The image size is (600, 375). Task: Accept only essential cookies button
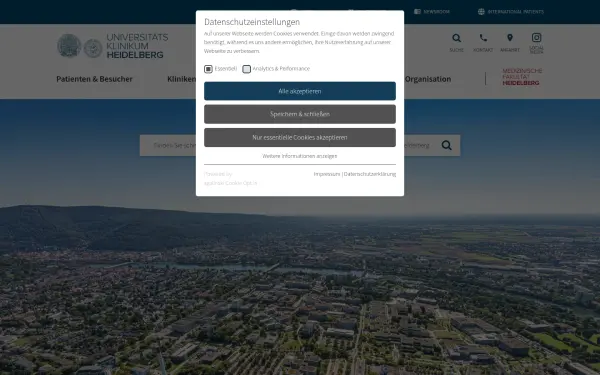(300, 137)
